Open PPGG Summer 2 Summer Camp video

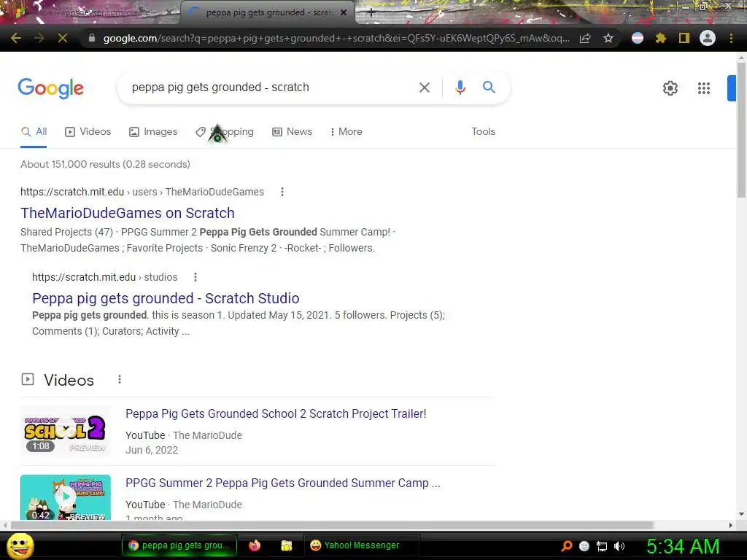pyautogui.click(x=283, y=483)
